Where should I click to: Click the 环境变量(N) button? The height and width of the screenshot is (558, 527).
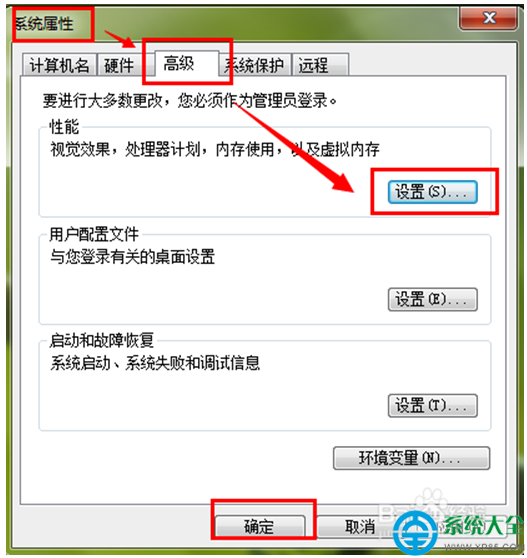pyautogui.click(x=411, y=458)
